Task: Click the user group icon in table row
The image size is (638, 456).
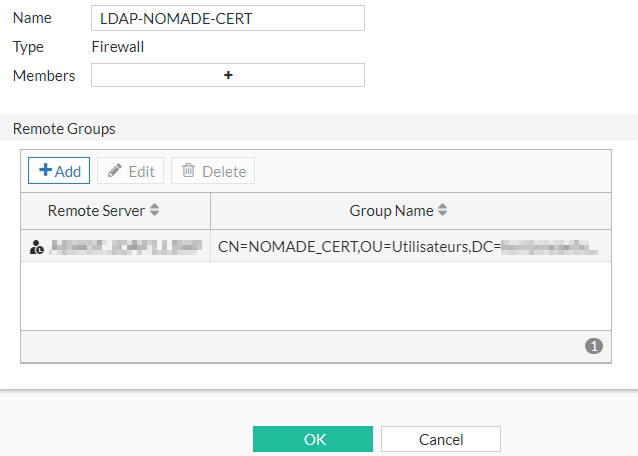Action: click(37, 247)
